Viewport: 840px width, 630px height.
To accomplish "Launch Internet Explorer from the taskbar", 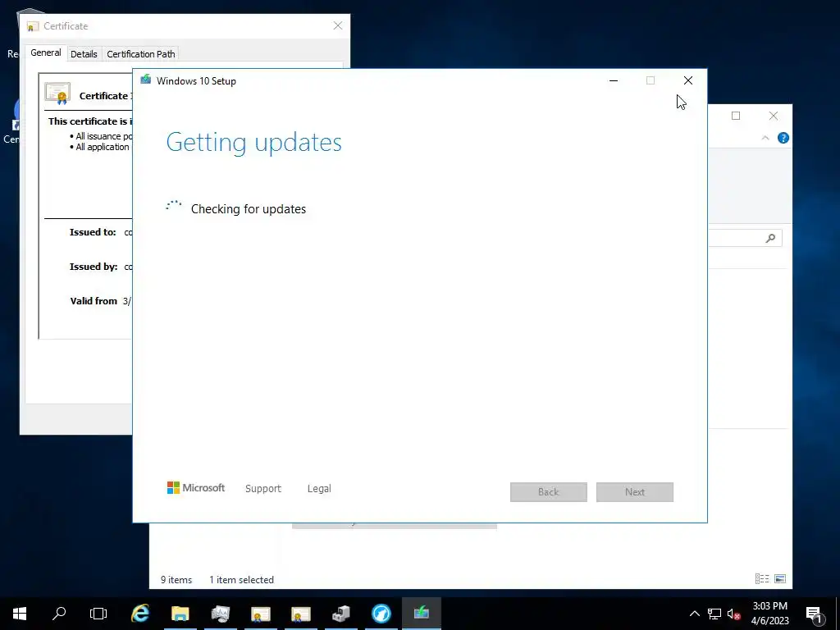I will coord(140,614).
